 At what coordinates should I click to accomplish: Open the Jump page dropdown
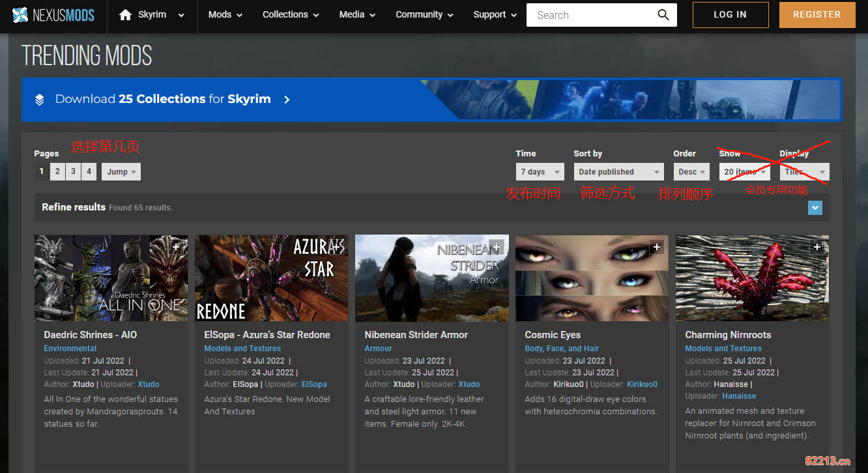[121, 172]
